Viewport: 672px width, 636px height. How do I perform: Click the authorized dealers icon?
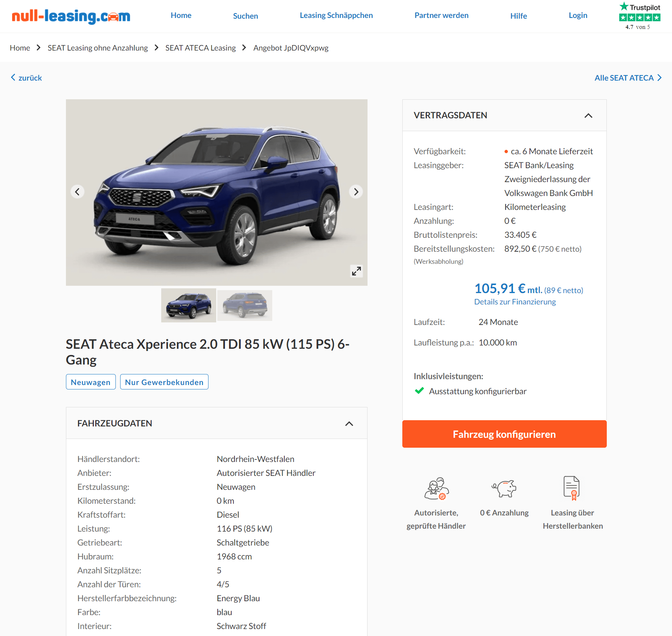pos(436,488)
